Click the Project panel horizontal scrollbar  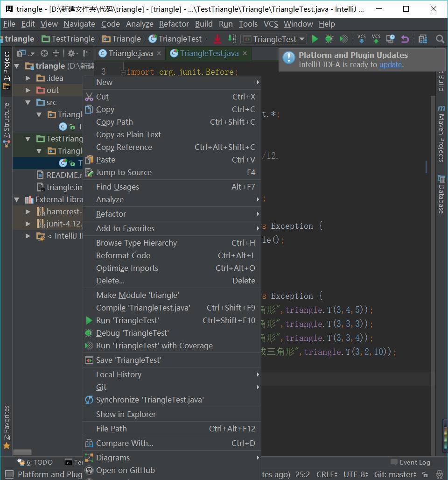point(22,452)
